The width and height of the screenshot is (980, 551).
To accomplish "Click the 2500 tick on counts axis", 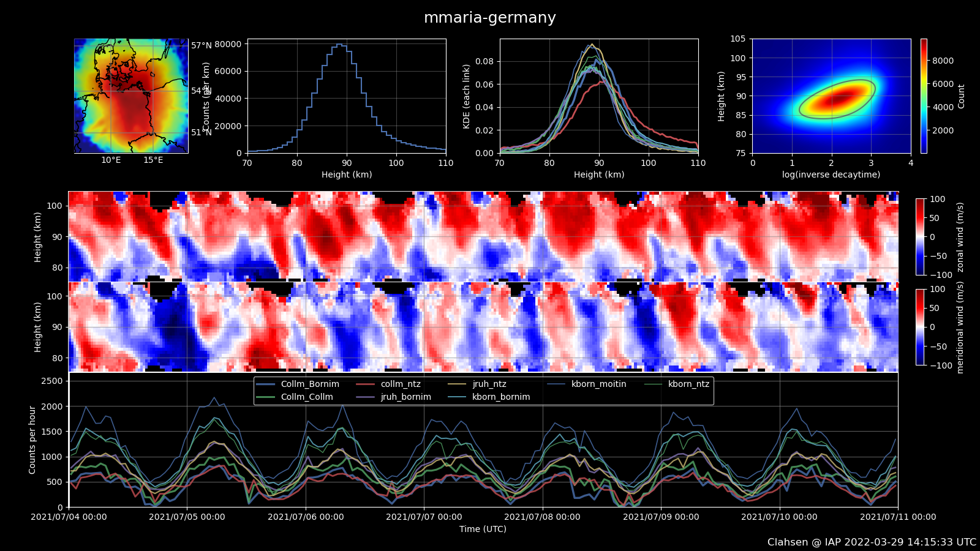I will tap(52, 381).
